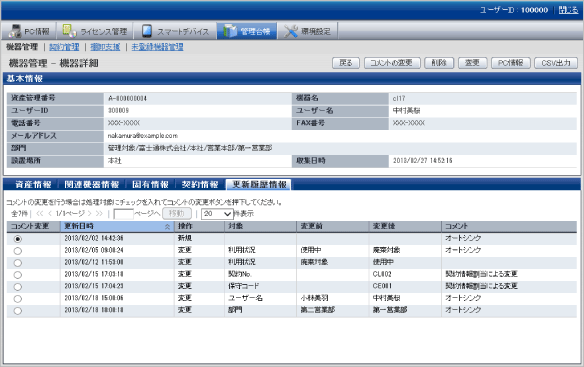Click the CL002 cell
Viewport: 584px width, 367px height.
click(x=382, y=274)
